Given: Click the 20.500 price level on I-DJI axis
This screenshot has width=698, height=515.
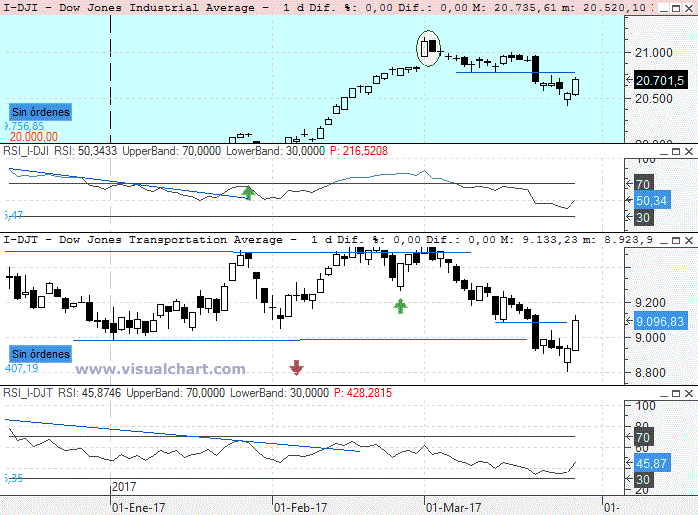Looking at the screenshot, I should (x=653, y=99).
